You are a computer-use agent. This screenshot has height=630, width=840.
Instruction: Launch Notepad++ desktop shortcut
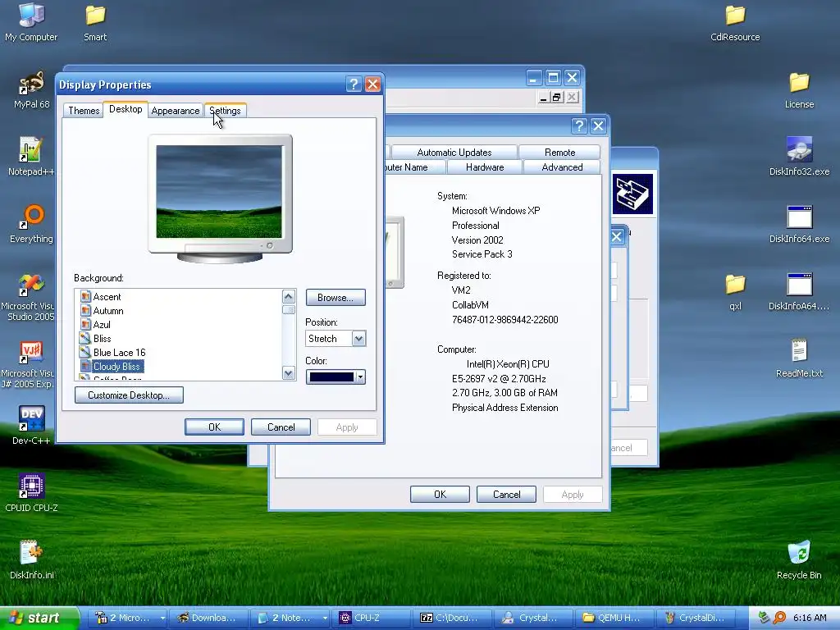pos(31,157)
